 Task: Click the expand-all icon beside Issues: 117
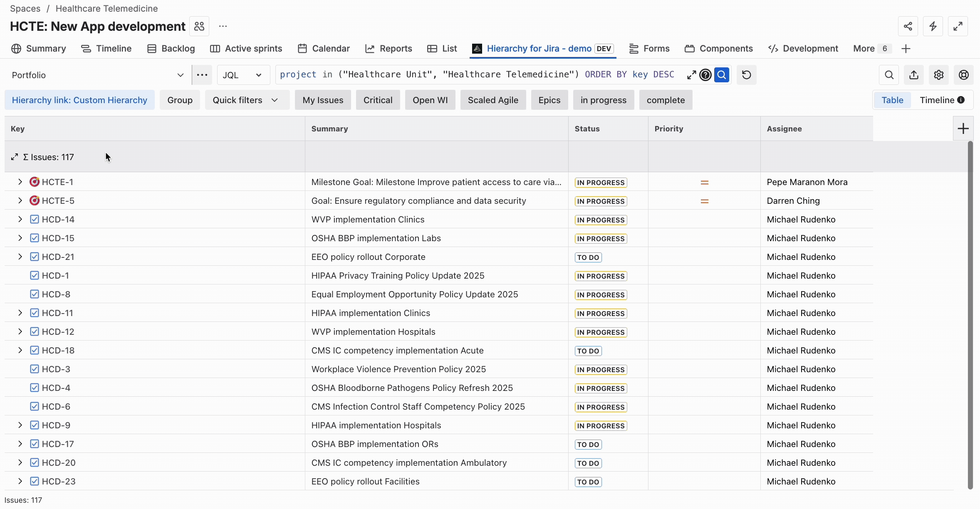[15, 157]
